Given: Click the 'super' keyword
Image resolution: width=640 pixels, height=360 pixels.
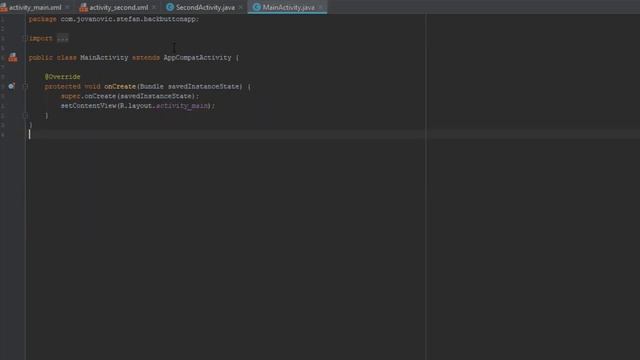Looking at the screenshot, I should pos(70,96).
